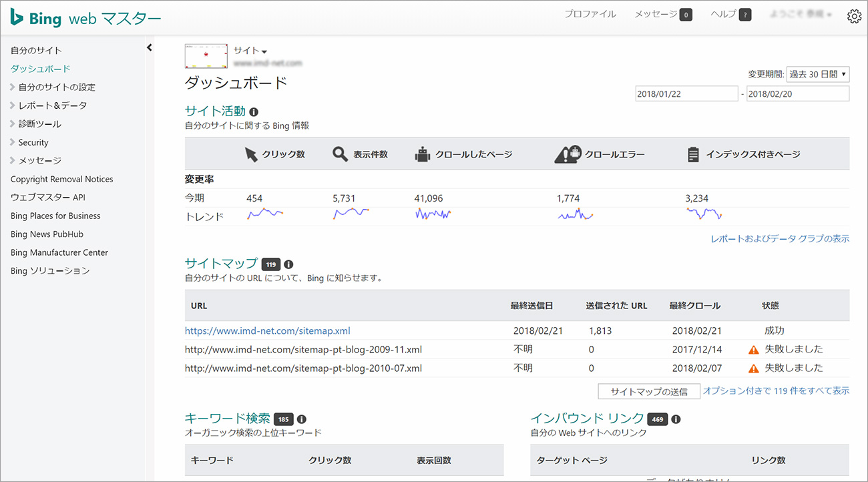Open the https://www.imd-net.com/sitemap.xml link
Image resolution: width=868 pixels, height=482 pixels.
pos(268,330)
